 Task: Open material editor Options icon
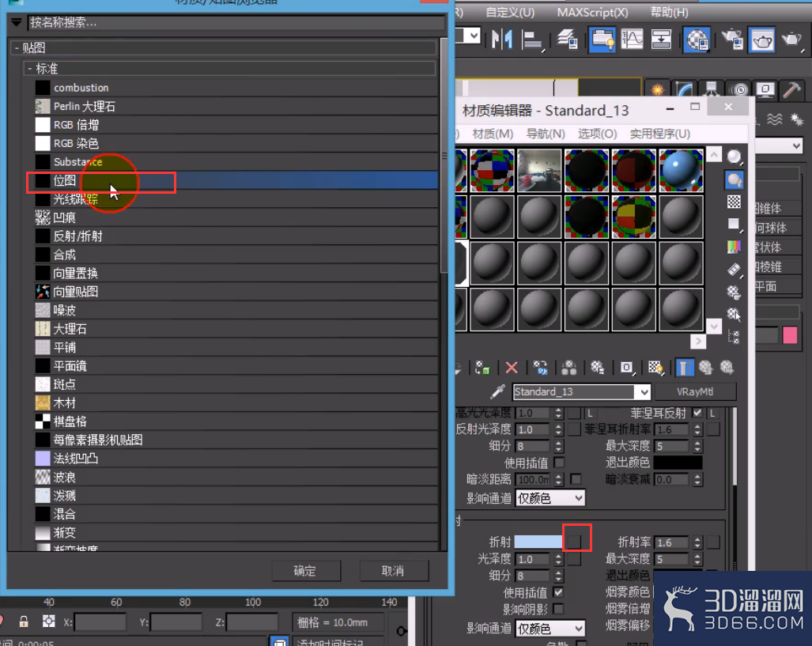click(x=734, y=293)
